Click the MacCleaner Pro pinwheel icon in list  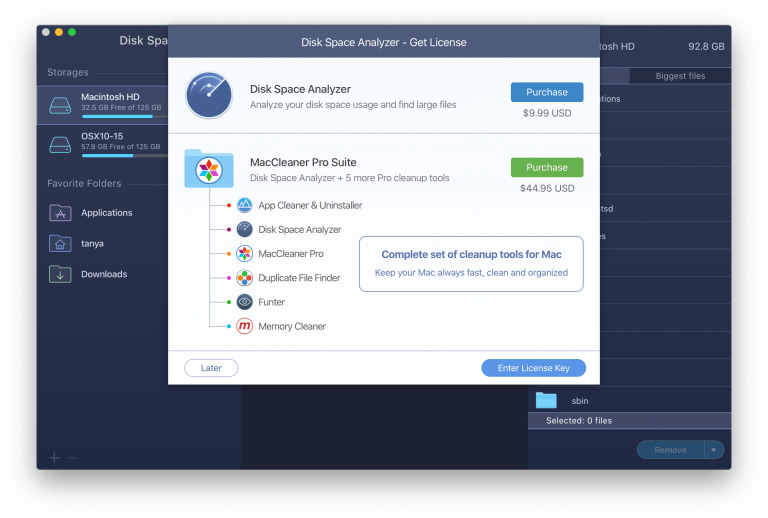point(244,254)
